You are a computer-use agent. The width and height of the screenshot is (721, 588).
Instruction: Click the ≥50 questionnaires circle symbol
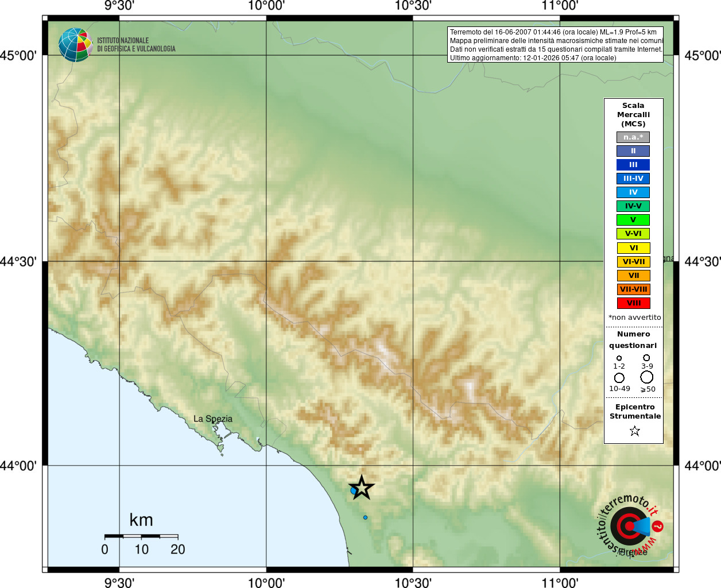tap(647, 377)
